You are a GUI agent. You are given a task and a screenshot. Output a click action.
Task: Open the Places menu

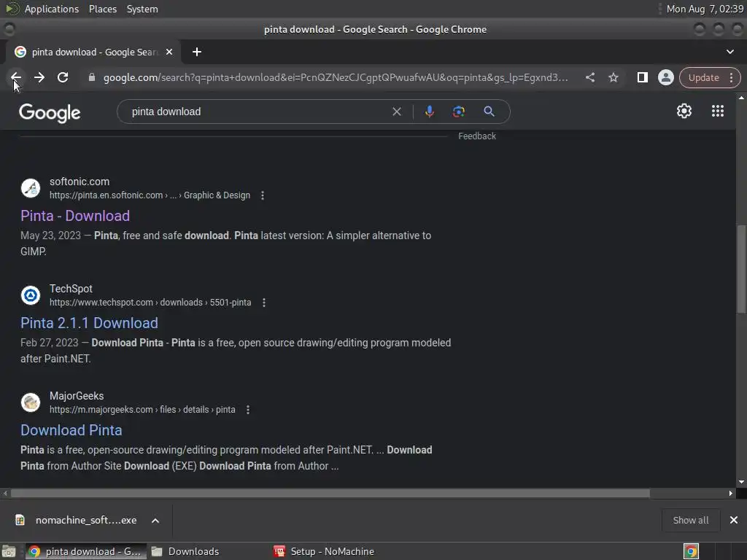[x=102, y=9]
